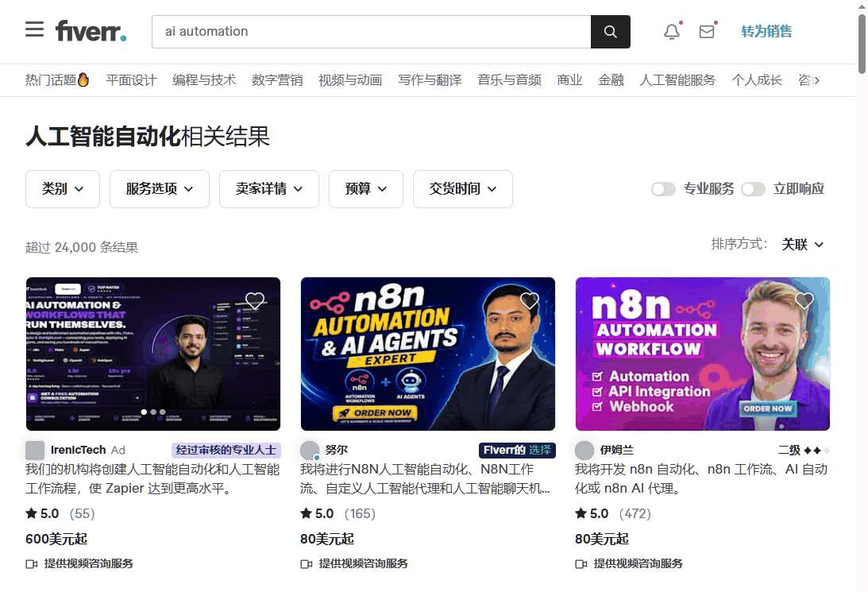Image resolution: width=868 pixels, height=592 pixels.
Task: Open gig title 我将进行N8N人工智能自动化
Action: [425, 479]
